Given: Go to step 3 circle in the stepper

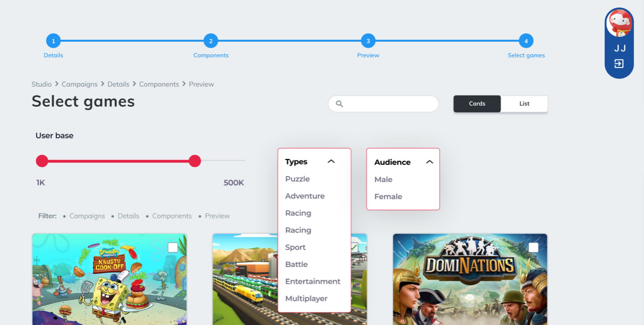Looking at the screenshot, I should tap(368, 41).
